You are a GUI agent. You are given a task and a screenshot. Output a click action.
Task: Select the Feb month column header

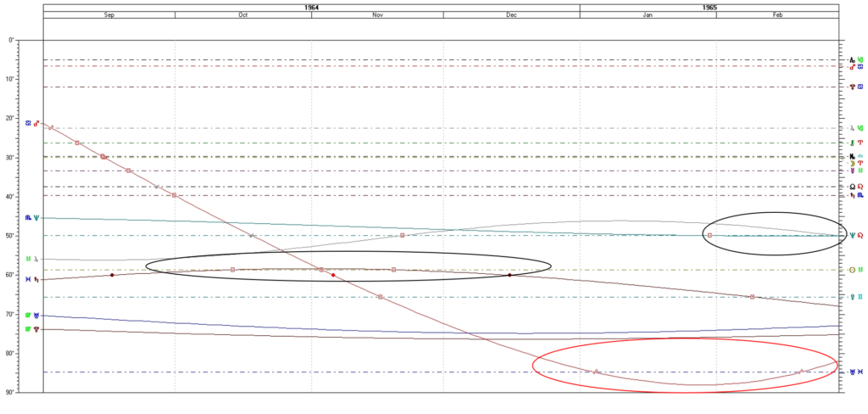[x=777, y=14]
